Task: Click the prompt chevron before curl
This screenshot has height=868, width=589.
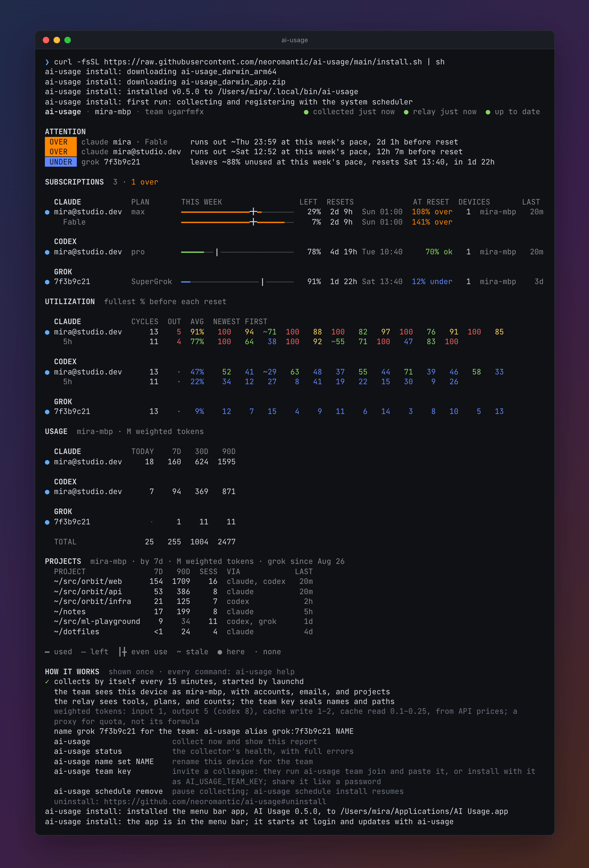Action: click(47, 62)
